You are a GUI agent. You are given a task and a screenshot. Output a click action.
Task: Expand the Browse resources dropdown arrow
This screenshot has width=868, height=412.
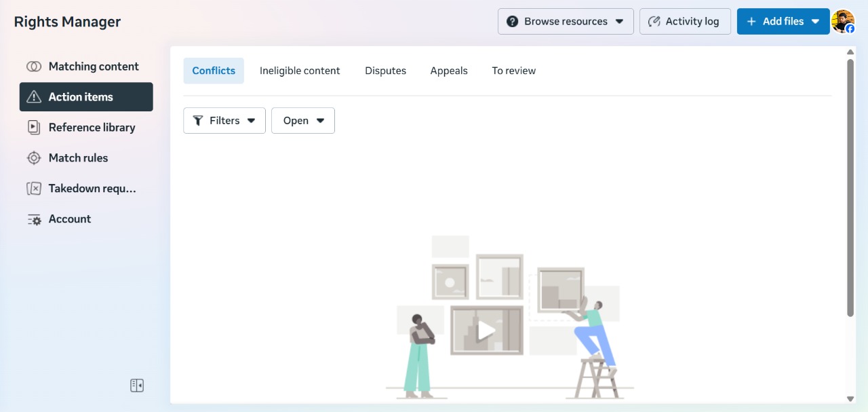click(x=619, y=22)
